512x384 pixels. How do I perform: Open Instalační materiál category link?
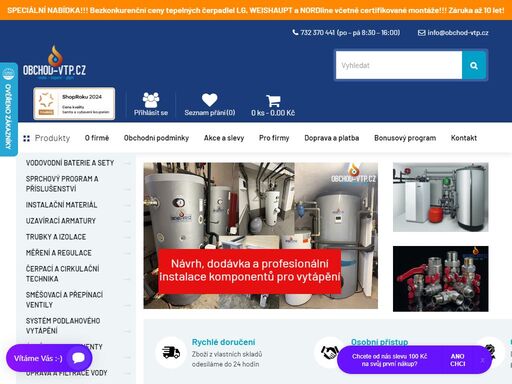point(61,205)
